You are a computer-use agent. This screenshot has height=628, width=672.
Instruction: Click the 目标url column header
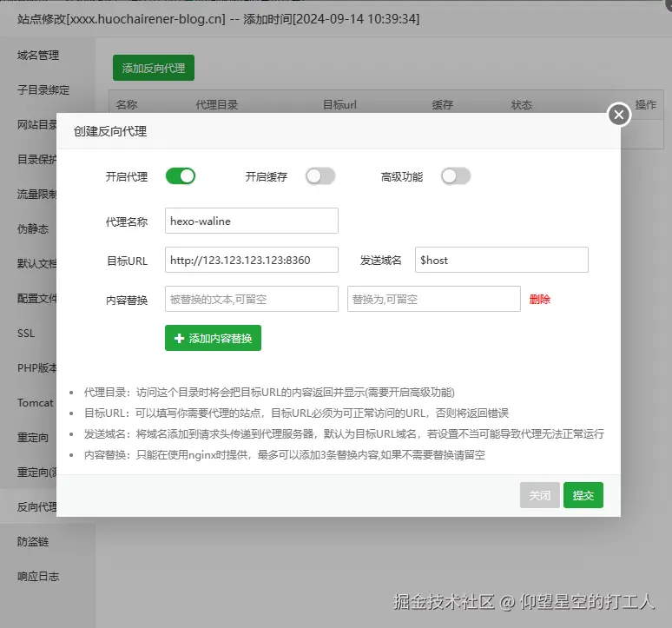click(339, 104)
